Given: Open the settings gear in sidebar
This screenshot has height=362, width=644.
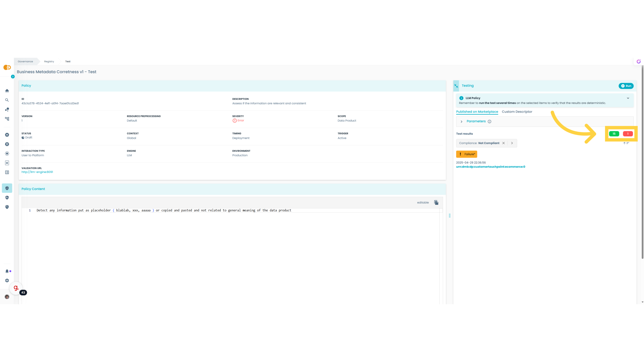Looking at the screenshot, I should click(7, 281).
